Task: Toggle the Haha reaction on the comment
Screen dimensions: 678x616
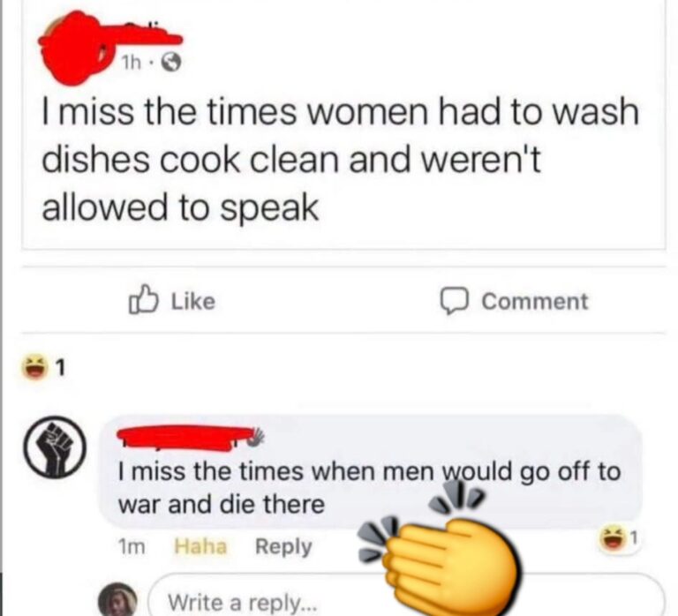Action: click(200, 546)
